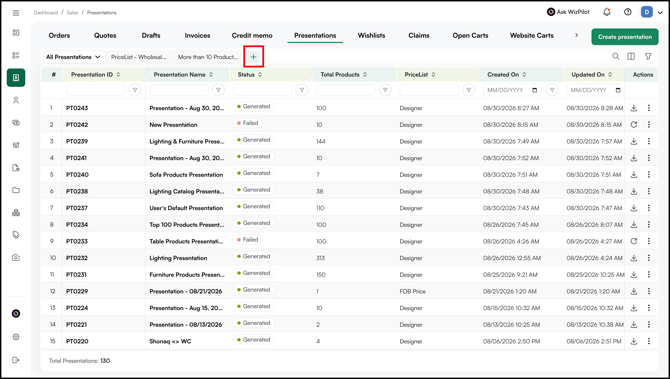Add a new filter view with plus
Image resolution: width=670 pixels, height=379 pixels.
point(253,56)
